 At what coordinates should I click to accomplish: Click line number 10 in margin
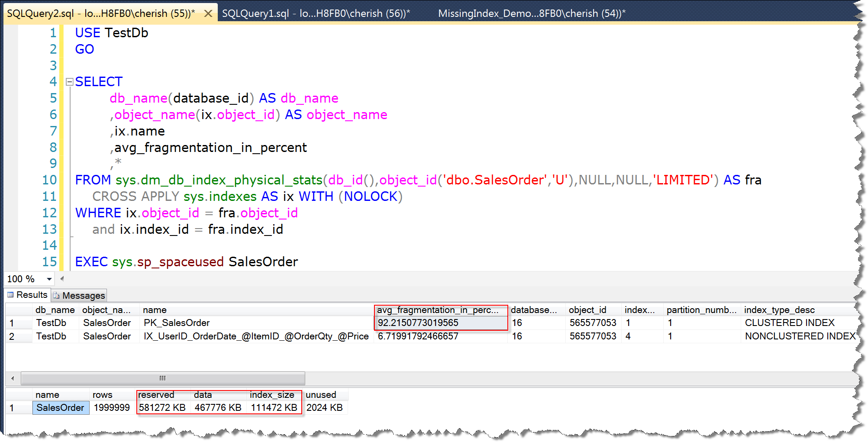49,180
